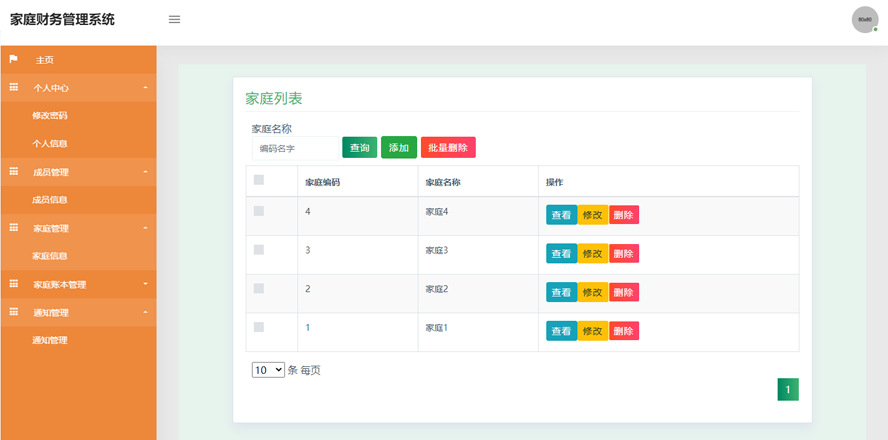Click the 查询 search button

pos(360,147)
